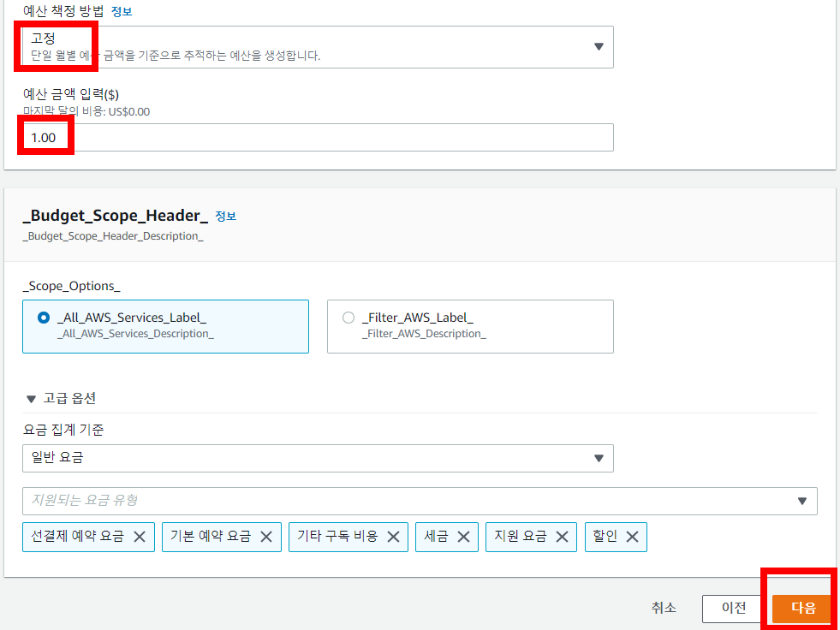
Task: Remove the 기타 구독 비용 tag
Action: 393,537
